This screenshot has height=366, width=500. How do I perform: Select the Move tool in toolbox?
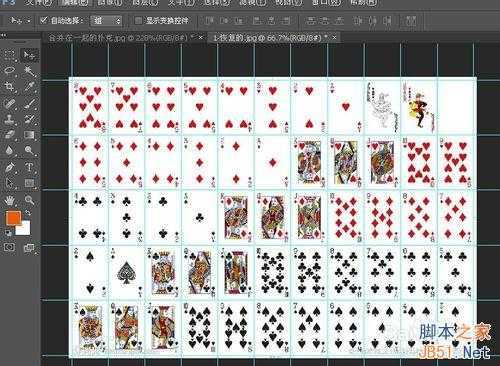[x=29, y=54]
